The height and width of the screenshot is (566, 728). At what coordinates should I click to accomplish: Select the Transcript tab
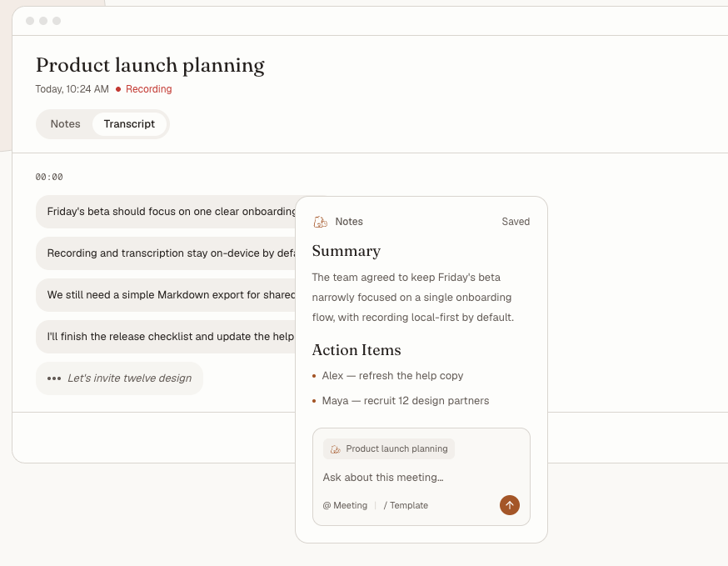129,124
